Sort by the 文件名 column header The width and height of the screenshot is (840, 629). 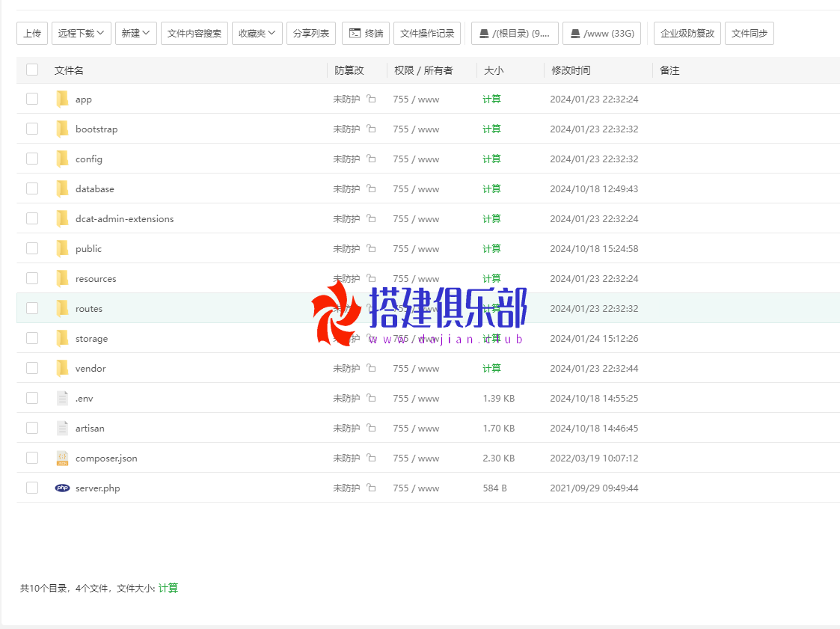click(69, 70)
